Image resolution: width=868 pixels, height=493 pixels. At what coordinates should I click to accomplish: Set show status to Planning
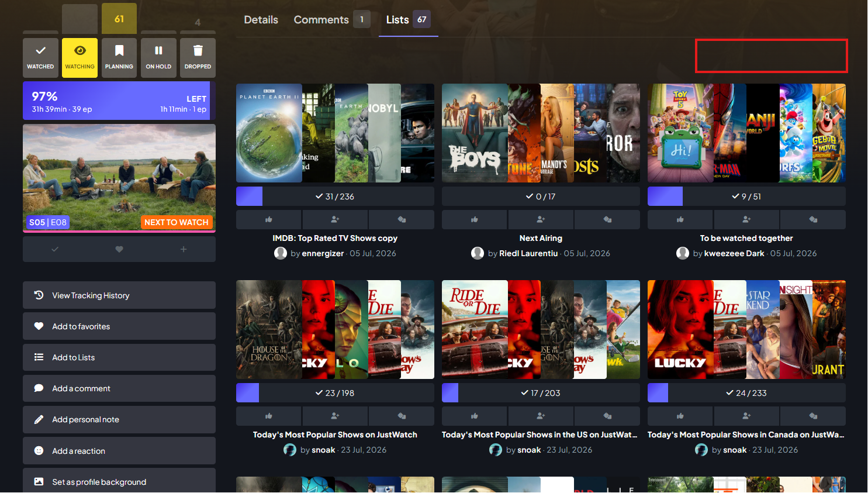tap(119, 58)
